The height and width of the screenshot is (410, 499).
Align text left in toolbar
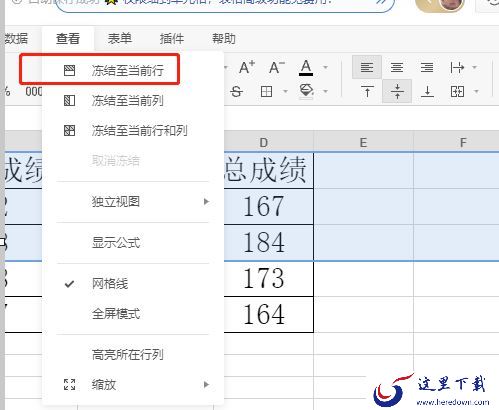pos(367,67)
